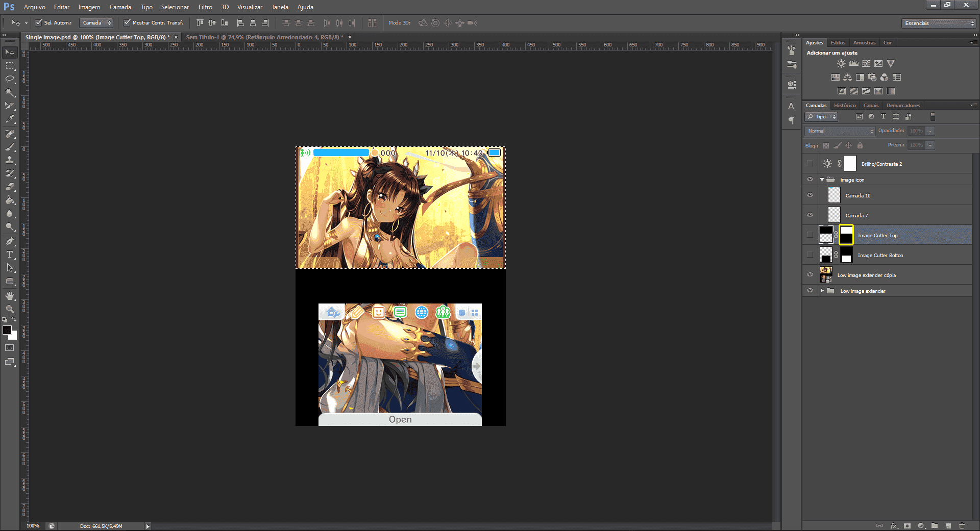This screenshot has width=980, height=531.
Task: Open the Opacidade slider arrow
Action: pos(930,131)
